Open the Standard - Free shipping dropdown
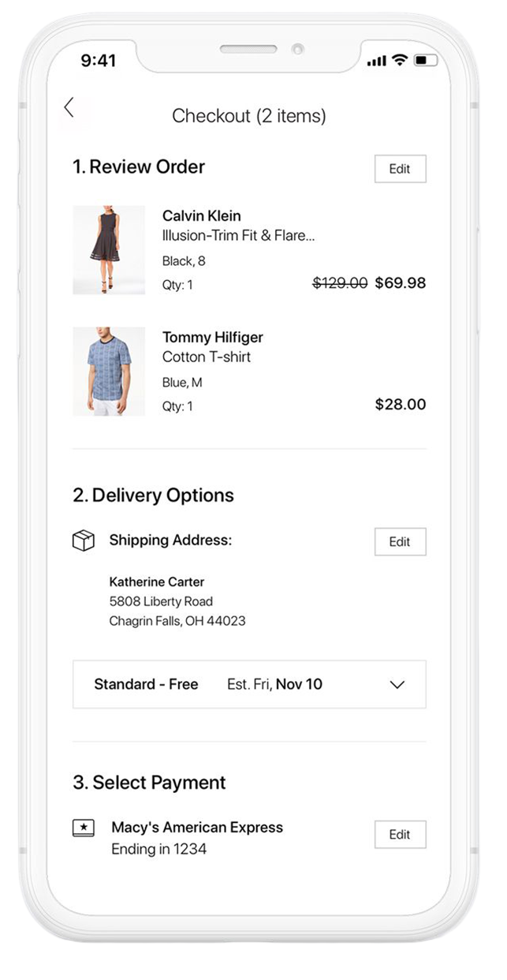Image resolution: width=507 pixels, height=980 pixels. (146, 685)
